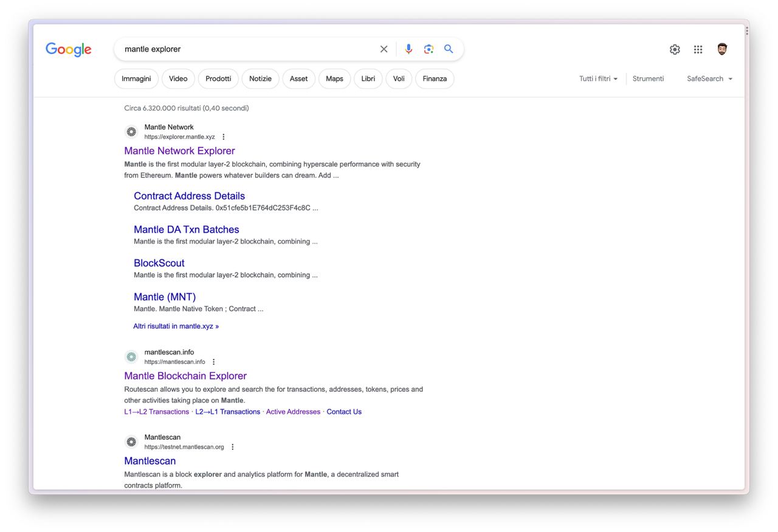Click inside the mantle explorer search field
This screenshot has width=778, height=532.
point(249,49)
